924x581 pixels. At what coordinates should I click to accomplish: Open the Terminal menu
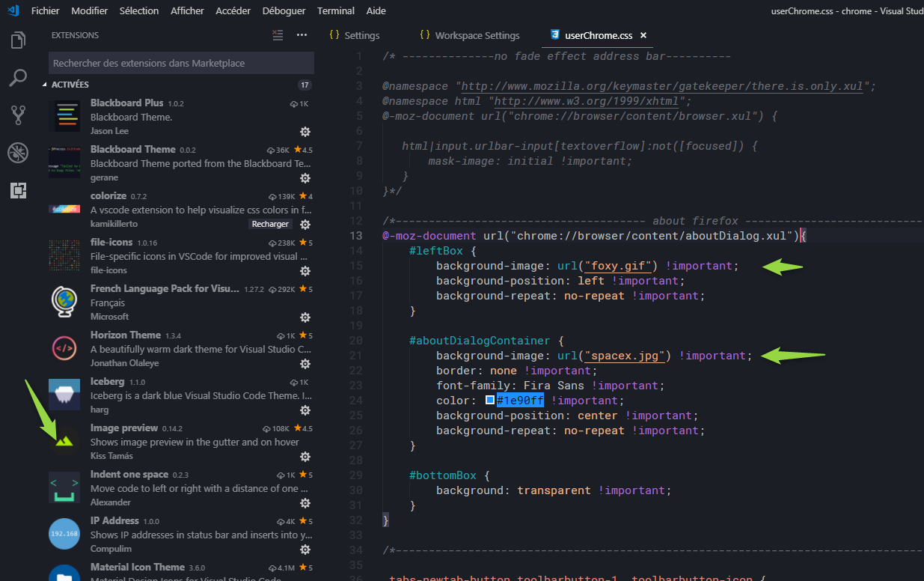(336, 10)
